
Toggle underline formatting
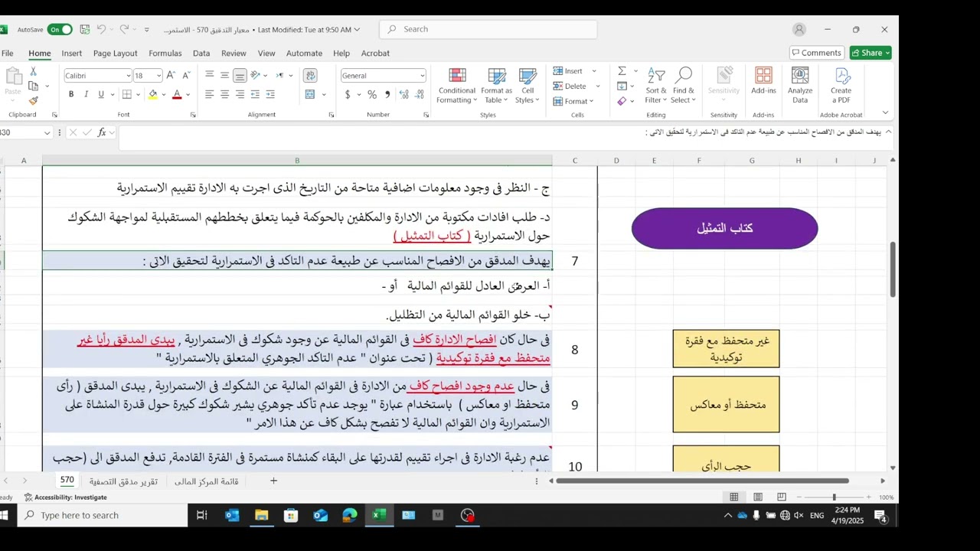click(x=100, y=94)
